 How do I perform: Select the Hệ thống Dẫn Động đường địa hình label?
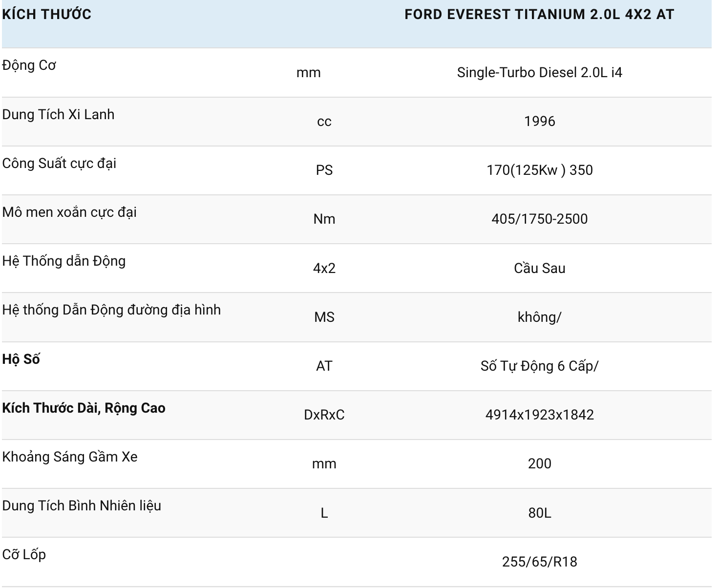point(111,310)
